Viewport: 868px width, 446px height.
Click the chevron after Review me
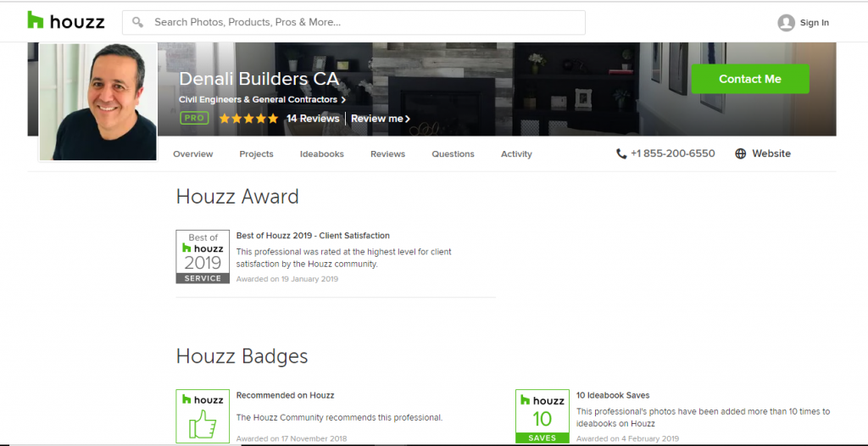[408, 119]
